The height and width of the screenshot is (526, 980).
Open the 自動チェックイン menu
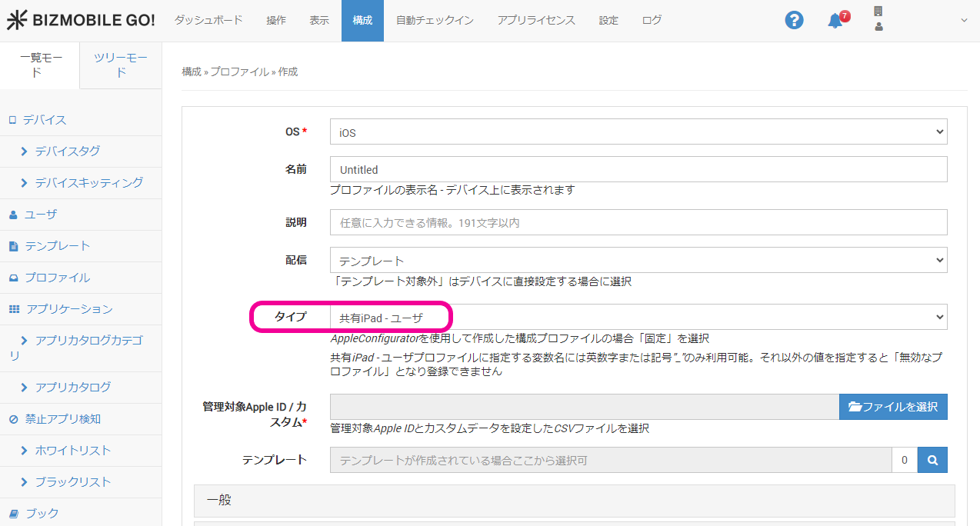pyautogui.click(x=435, y=21)
